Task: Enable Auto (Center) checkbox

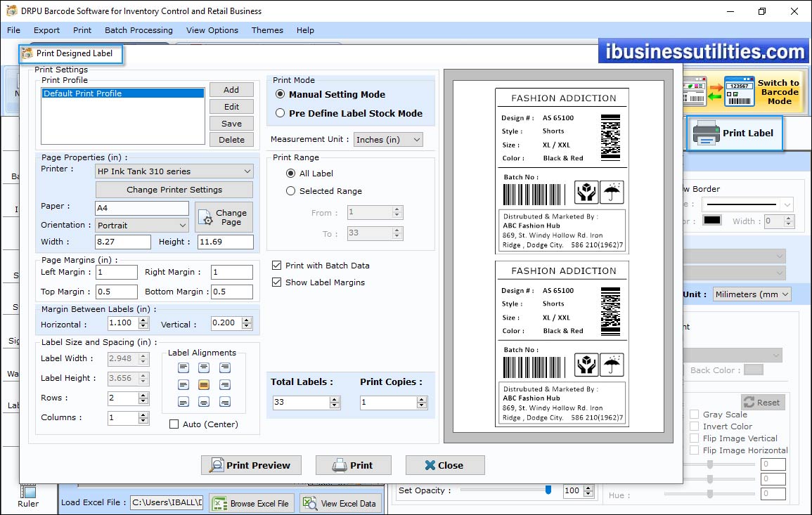Action: click(x=174, y=424)
